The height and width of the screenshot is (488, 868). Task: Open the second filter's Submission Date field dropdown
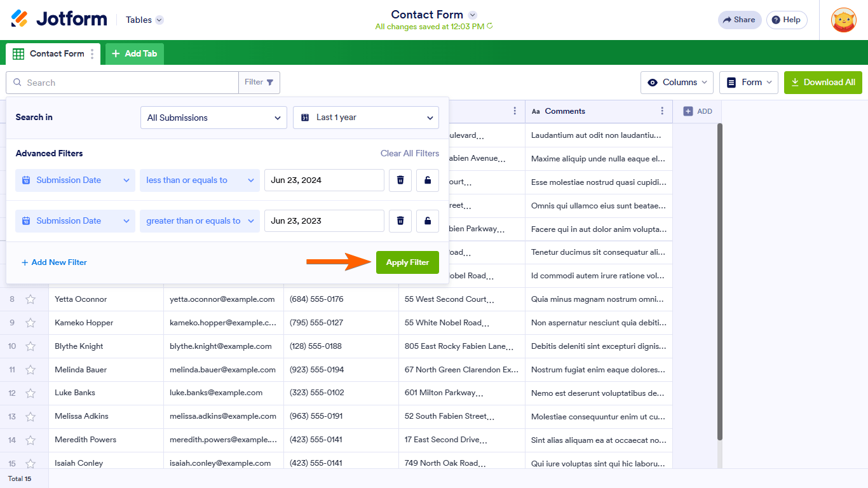click(75, 221)
